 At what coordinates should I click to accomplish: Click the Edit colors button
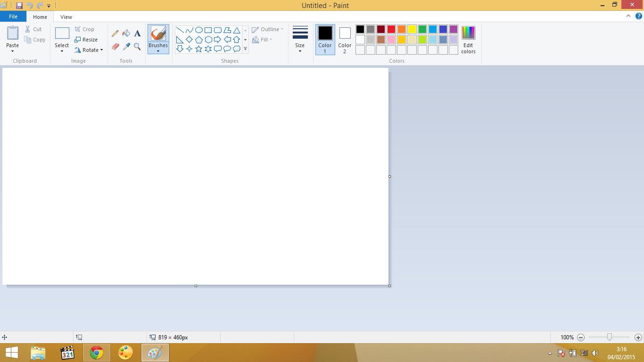coord(468,40)
